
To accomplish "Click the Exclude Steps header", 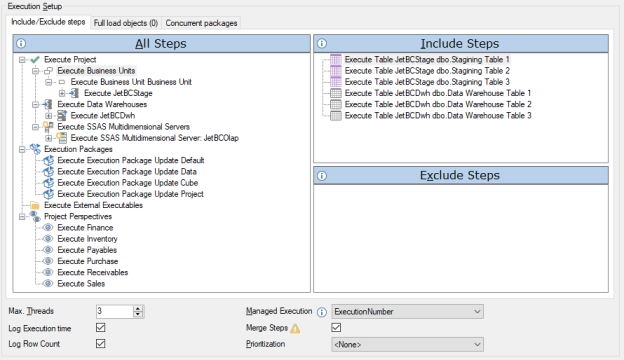I will click(461, 175).
